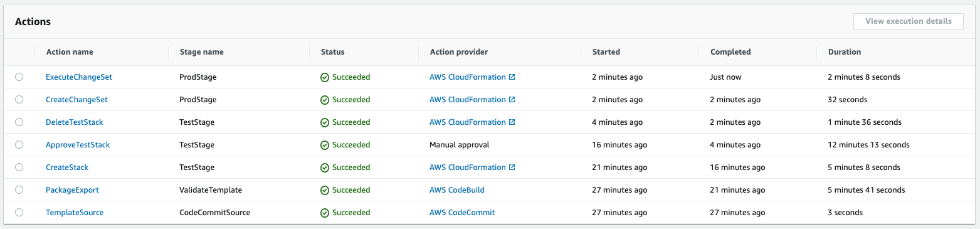Click Succeeded checkmark icon for ApproveTestStack
980x229 pixels.
pyautogui.click(x=325, y=145)
